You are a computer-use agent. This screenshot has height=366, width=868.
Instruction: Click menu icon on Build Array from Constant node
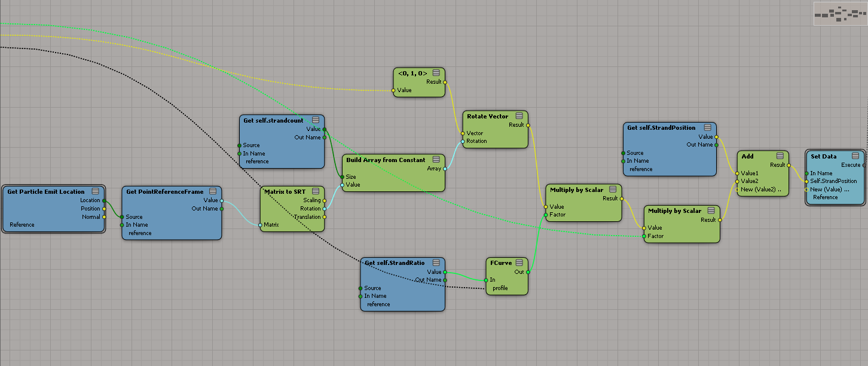point(436,160)
